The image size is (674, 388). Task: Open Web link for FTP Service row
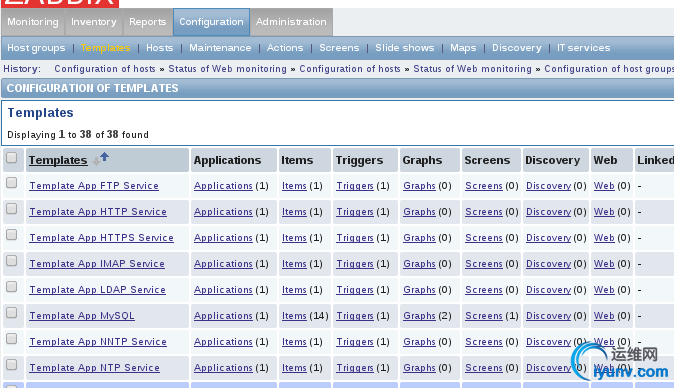pyautogui.click(x=604, y=186)
